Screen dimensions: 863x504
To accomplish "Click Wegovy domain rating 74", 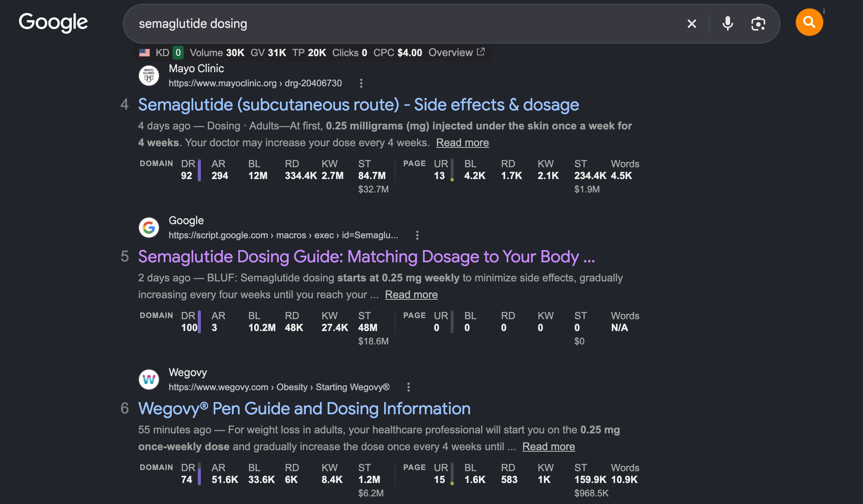I will click(x=187, y=480).
